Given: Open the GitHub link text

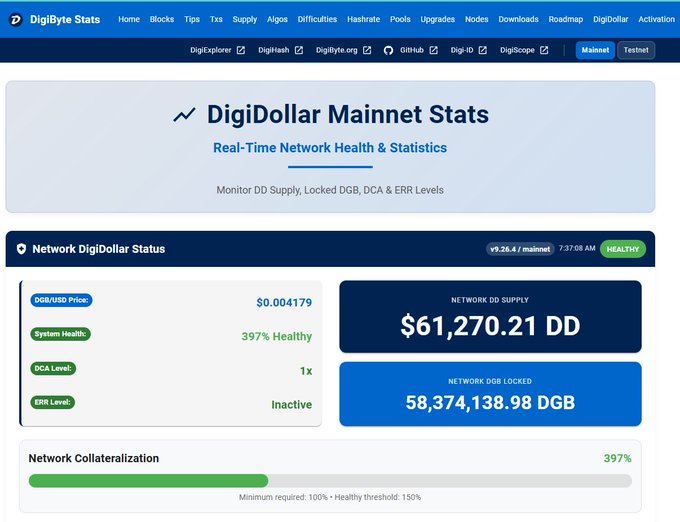Looking at the screenshot, I should 412,50.
